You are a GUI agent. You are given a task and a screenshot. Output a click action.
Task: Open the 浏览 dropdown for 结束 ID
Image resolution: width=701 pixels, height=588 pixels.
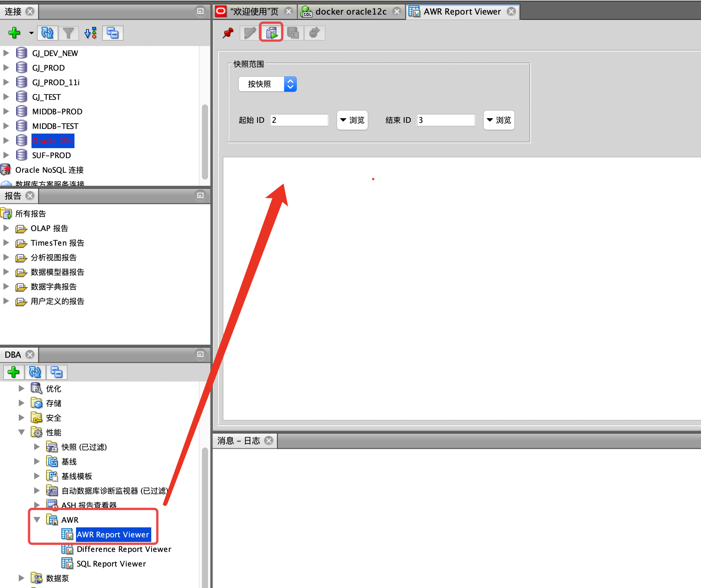tap(499, 120)
